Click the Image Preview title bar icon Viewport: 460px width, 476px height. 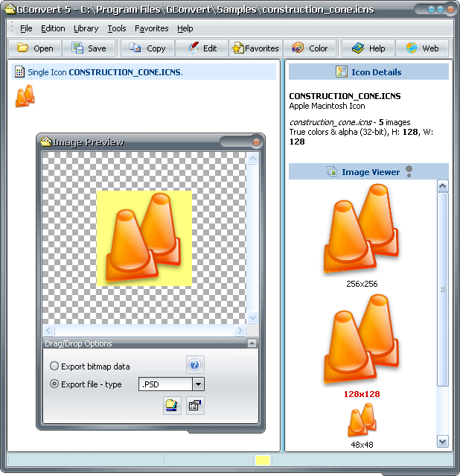click(46, 141)
